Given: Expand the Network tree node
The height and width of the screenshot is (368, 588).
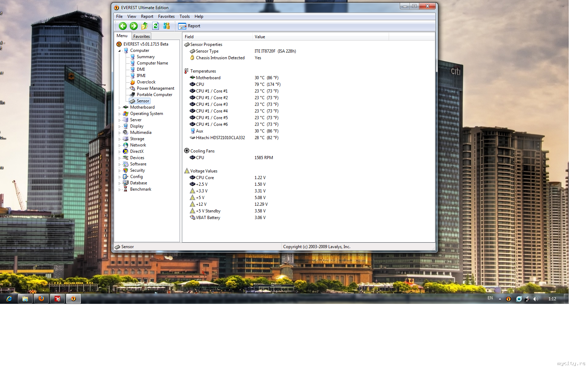Looking at the screenshot, I should click(119, 145).
